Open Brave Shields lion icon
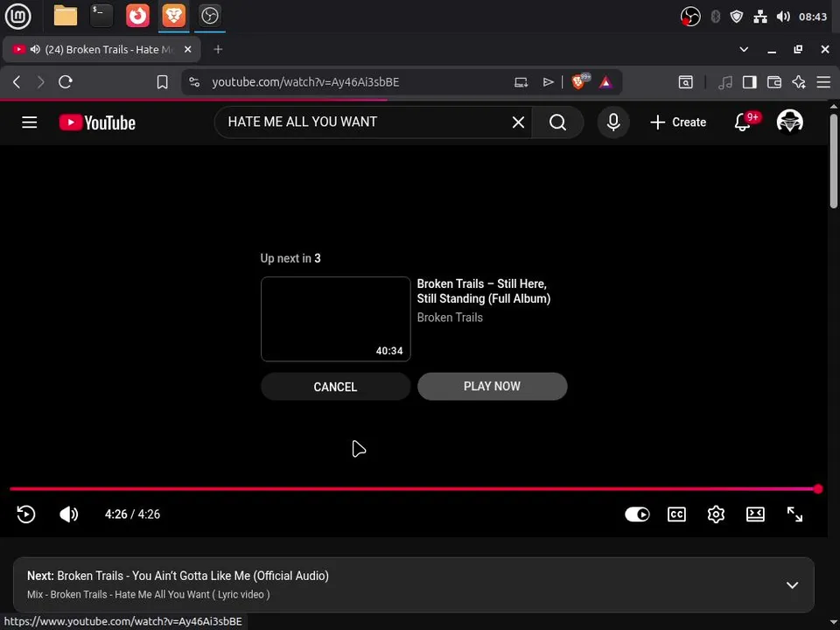840x630 pixels. click(578, 81)
